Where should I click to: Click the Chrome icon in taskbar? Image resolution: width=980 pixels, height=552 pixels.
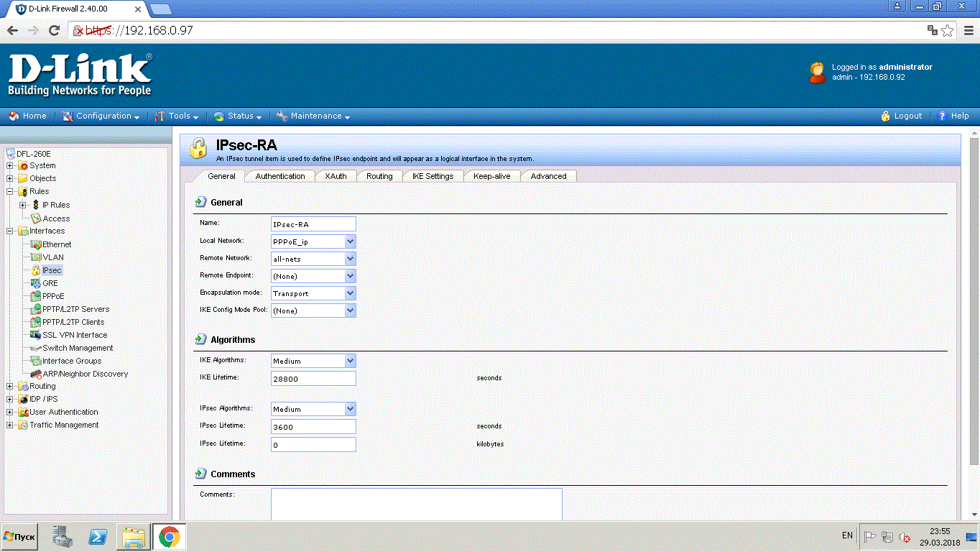click(170, 536)
